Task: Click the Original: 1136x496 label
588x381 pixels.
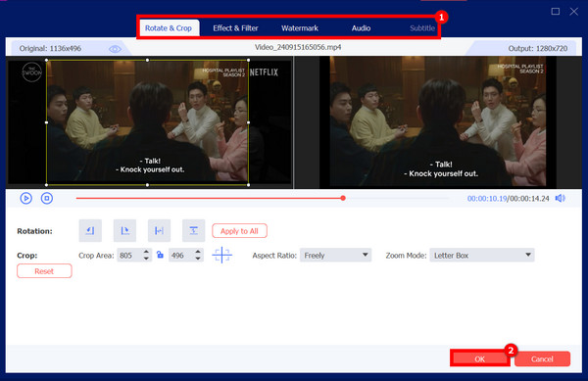Action: (x=50, y=48)
